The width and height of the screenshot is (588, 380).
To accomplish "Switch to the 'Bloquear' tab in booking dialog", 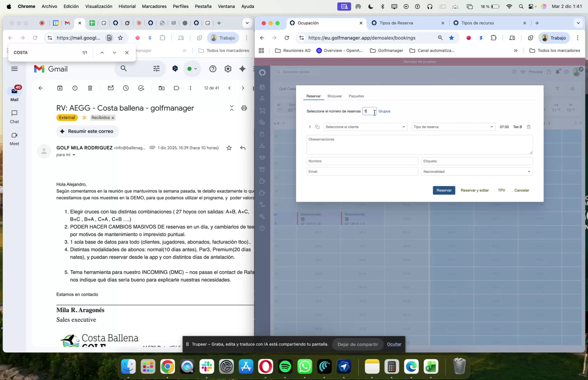I will click(x=334, y=96).
